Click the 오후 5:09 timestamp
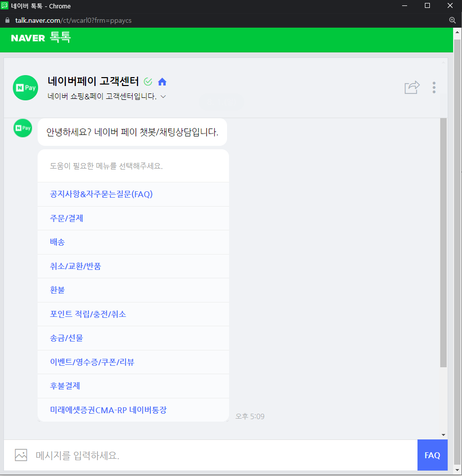The width and height of the screenshot is (462, 476). point(250,417)
